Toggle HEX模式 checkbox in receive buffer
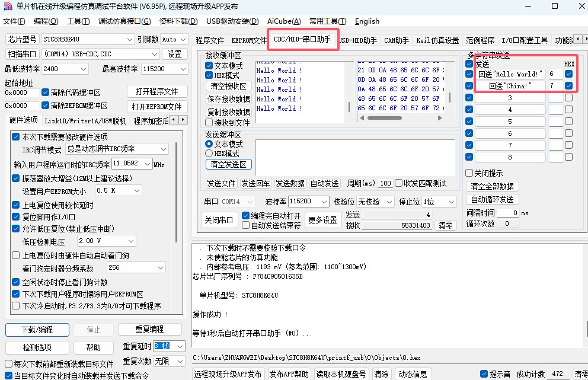588x380 pixels. coord(209,75)
